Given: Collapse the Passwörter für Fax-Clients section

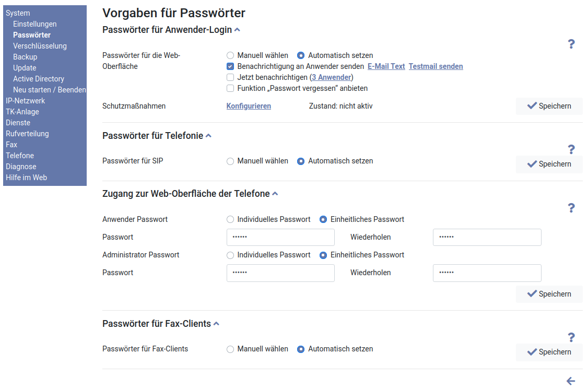Looking at the screenshot, I should point(216,324).
